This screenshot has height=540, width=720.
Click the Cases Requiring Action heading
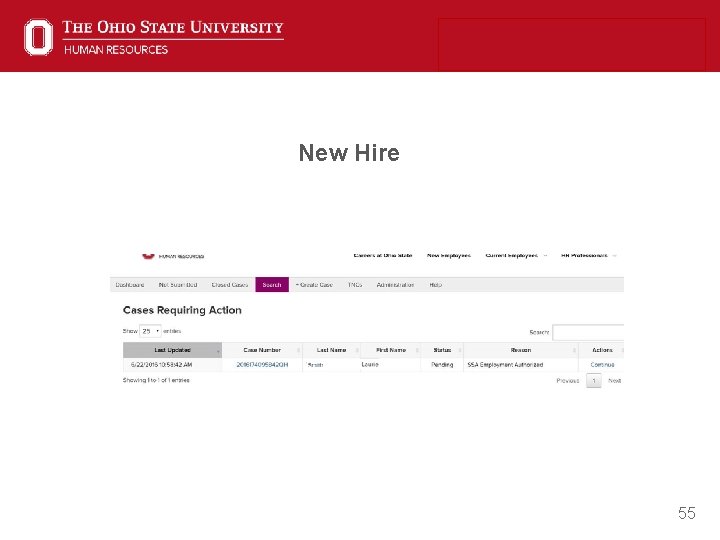pos(182,310)
